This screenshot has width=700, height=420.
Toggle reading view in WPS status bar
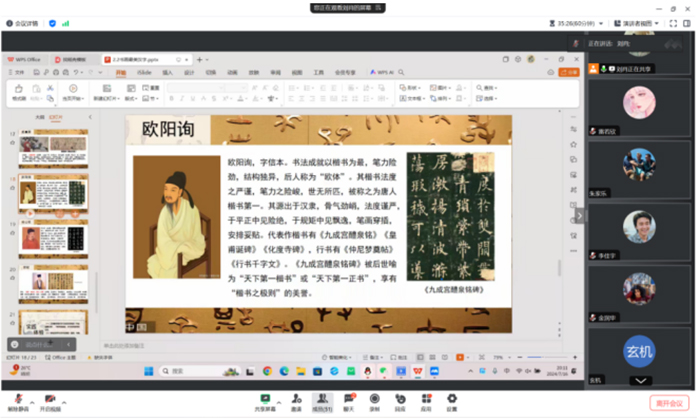coord(445,358)
